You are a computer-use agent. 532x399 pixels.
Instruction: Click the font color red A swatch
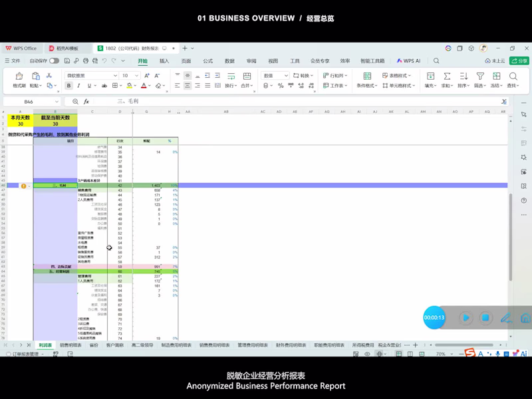pos(144,86)
